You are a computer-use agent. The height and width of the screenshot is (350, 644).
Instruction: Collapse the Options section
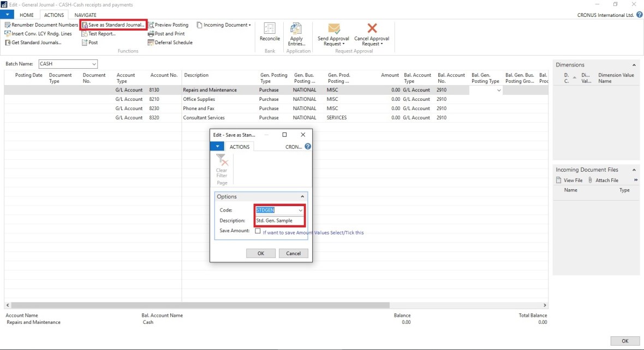click(x=302, y=197)
